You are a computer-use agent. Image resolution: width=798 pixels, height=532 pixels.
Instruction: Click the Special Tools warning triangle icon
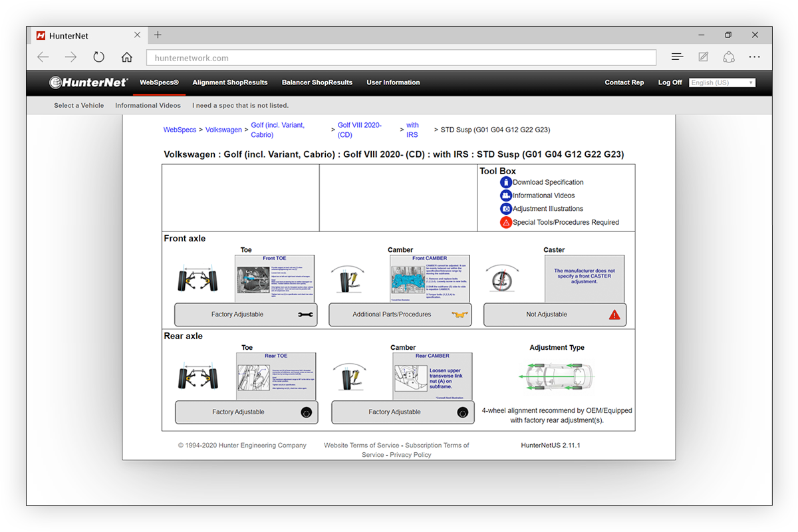tap(506, 223)
